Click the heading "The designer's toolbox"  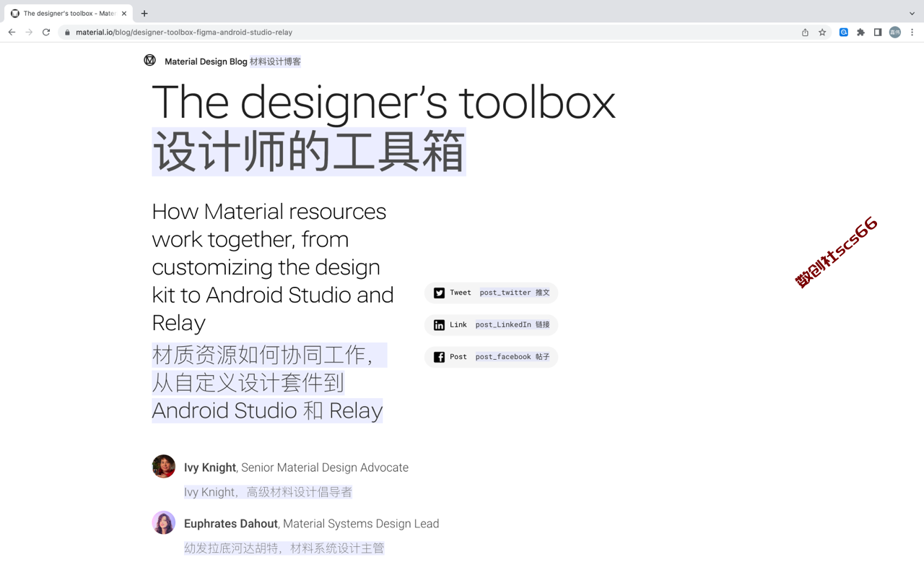coord(383,102)
